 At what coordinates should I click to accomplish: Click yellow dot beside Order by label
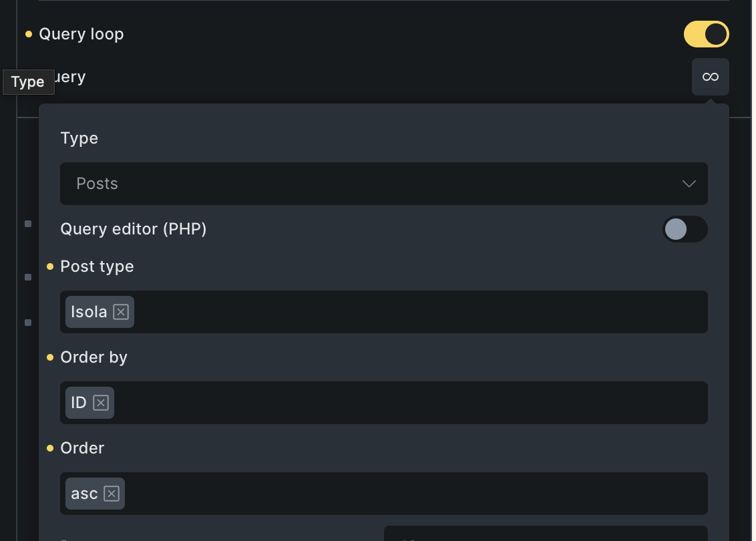50,357
